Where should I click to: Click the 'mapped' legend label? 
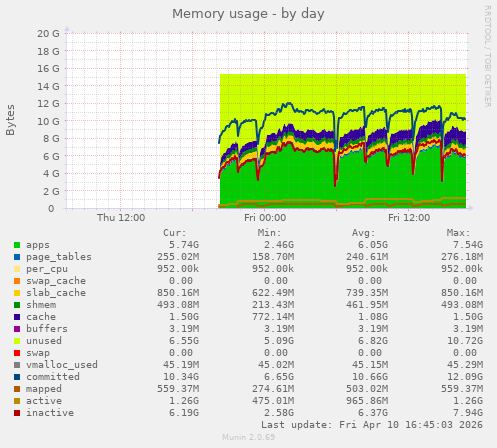point(44,389)
